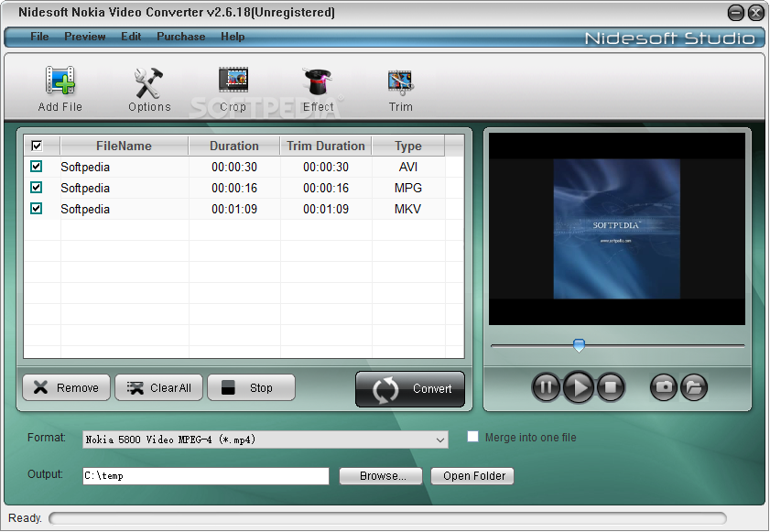Sort by Trim Duration column header
770x532 pixels.
point(326,146)
